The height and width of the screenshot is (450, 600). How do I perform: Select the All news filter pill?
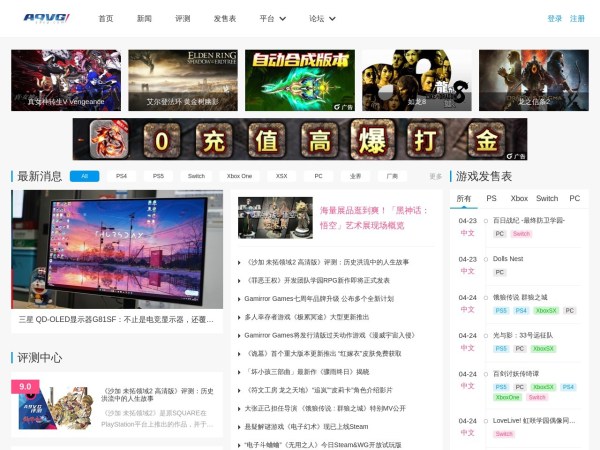(84, 176)
